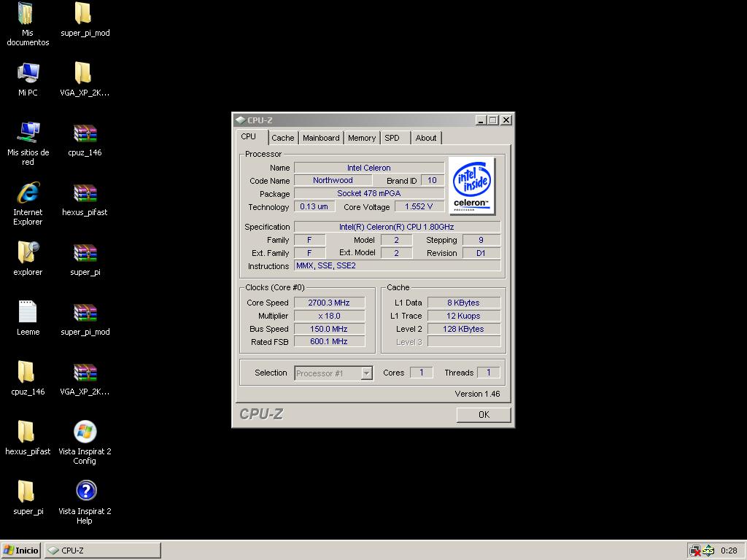The image size is (747, 560).
Task: Switch to the SPD tab
Action: pos(395,138)
